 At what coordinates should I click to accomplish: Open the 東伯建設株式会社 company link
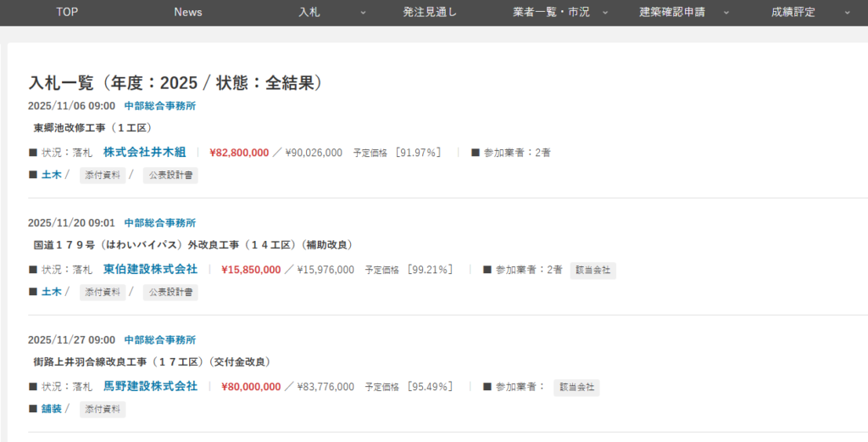tap(150, 270)
